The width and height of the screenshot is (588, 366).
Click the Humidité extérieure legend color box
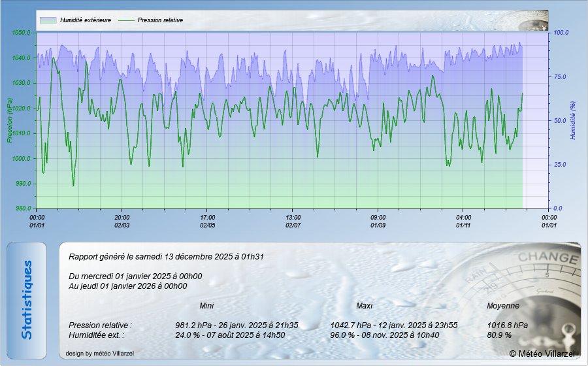click(x=48, y=20)
